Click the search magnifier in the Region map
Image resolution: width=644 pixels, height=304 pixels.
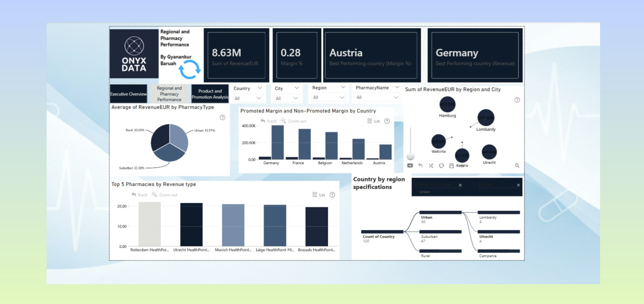click(x=517, y=166)
